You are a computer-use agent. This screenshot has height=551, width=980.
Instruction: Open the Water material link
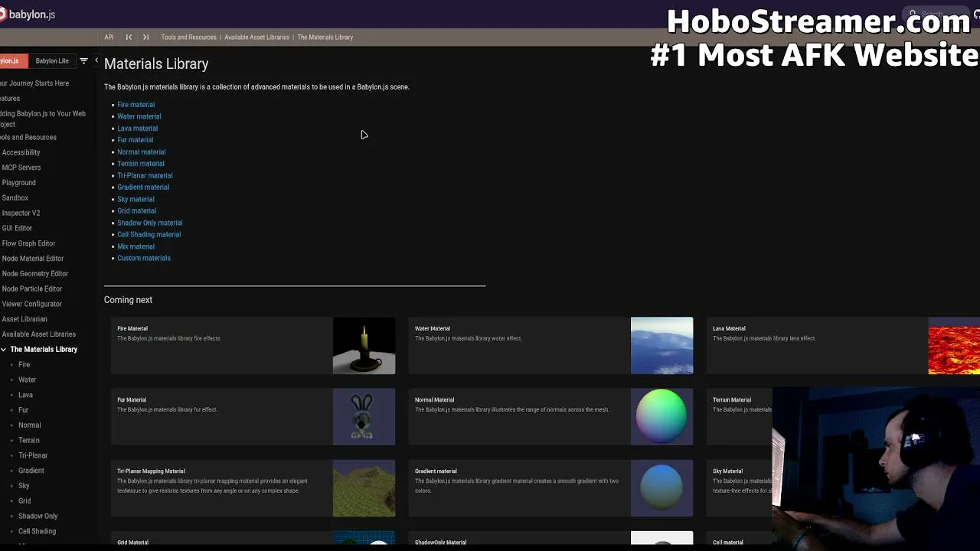point(139,116)
